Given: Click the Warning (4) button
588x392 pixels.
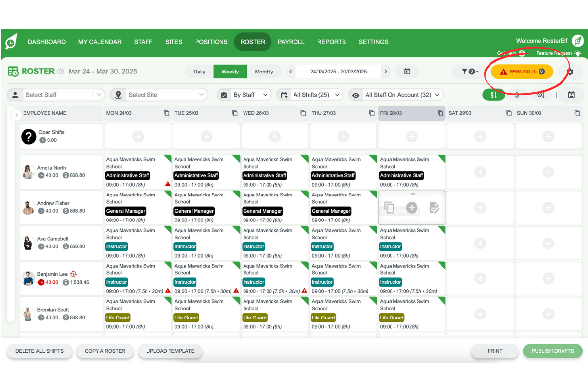Looking at the screenshot, I should click(x=522, y=72).
